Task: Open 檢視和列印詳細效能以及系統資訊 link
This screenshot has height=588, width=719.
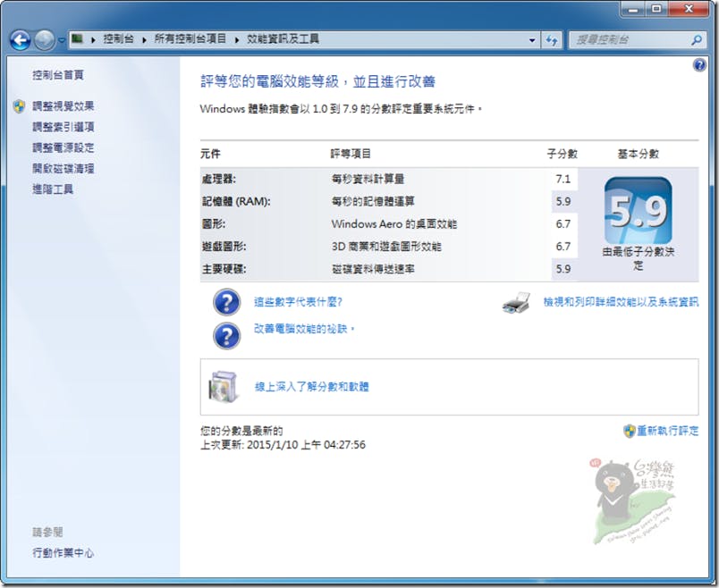Action: tap(621, 301)
